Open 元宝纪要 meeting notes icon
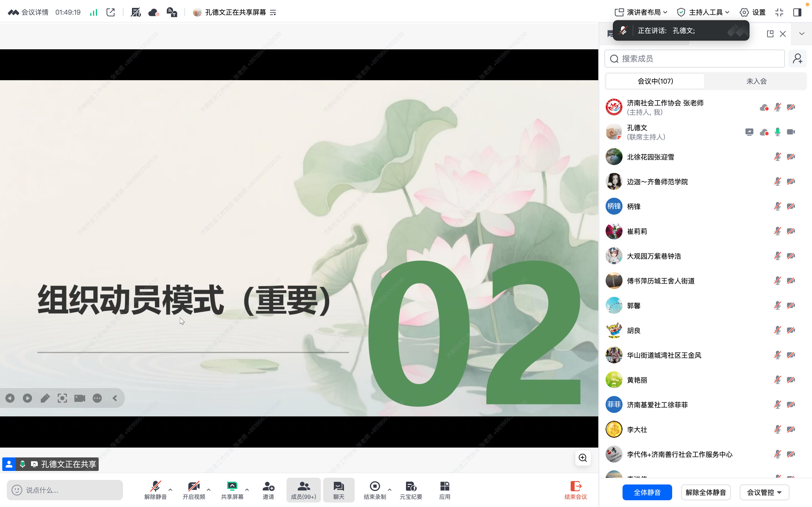This screenshot has width=812, height=507. (411, 490)
